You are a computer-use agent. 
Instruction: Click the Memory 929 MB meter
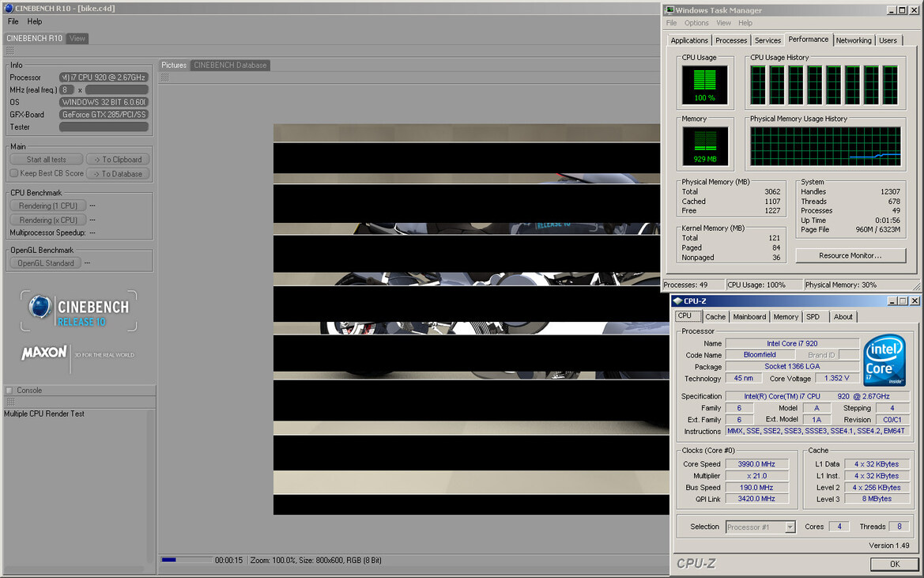click(705, 146)
